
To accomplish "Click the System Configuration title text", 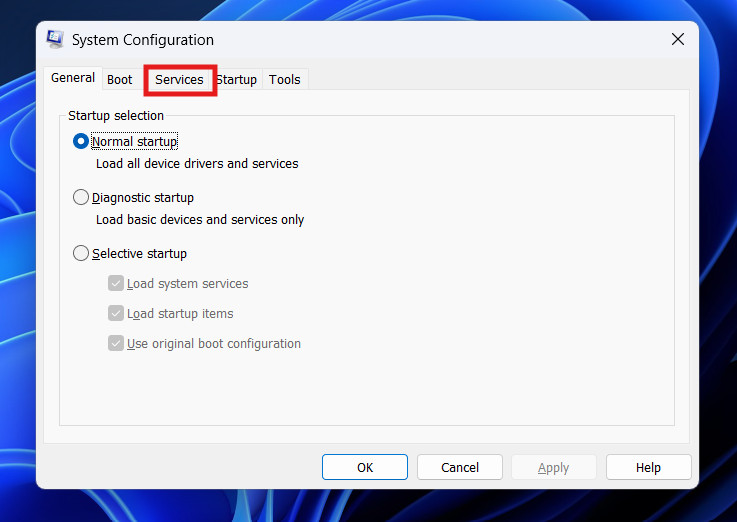I will pyautogui.click(x=143, y=40).
